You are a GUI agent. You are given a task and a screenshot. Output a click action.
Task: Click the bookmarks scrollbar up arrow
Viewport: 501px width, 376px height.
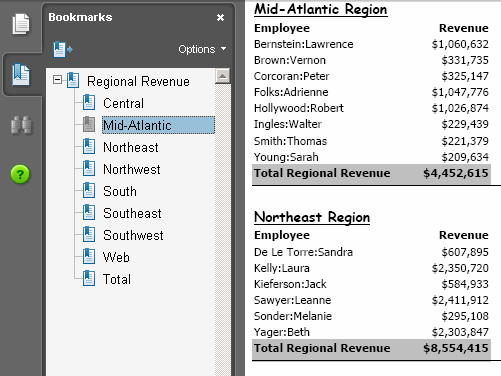pos(223,76)
